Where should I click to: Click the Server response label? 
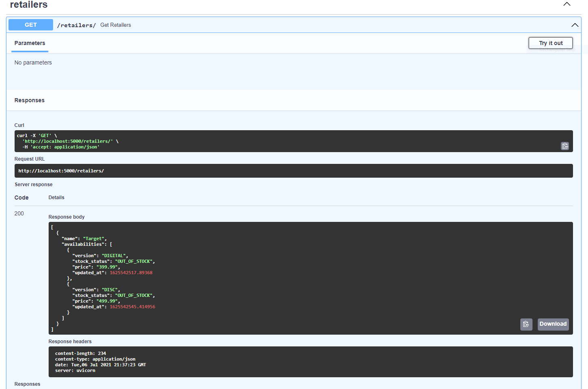click(34, 185)
